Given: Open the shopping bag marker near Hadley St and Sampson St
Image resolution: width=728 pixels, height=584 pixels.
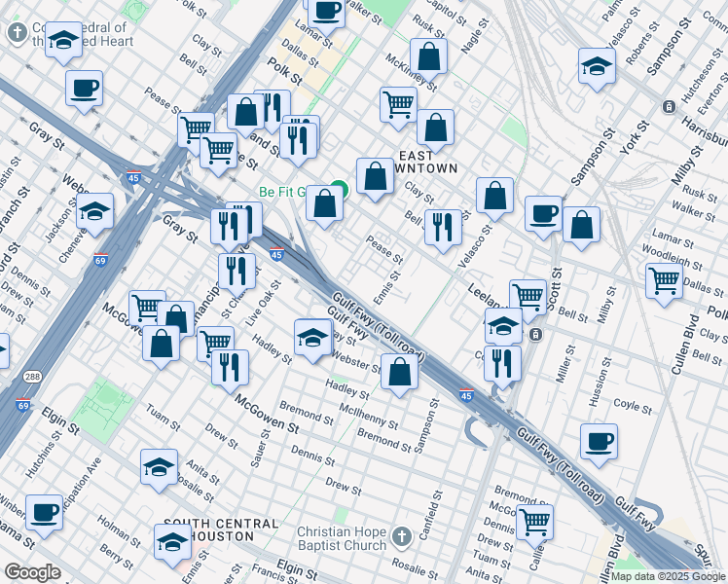Looking at the screenshot, I should 399,371.
